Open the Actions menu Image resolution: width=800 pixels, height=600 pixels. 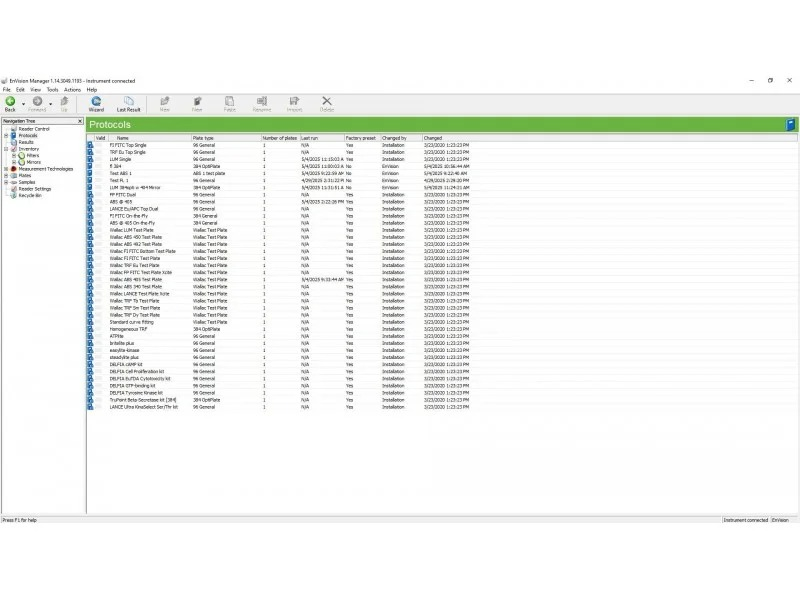tap(72, 90)
